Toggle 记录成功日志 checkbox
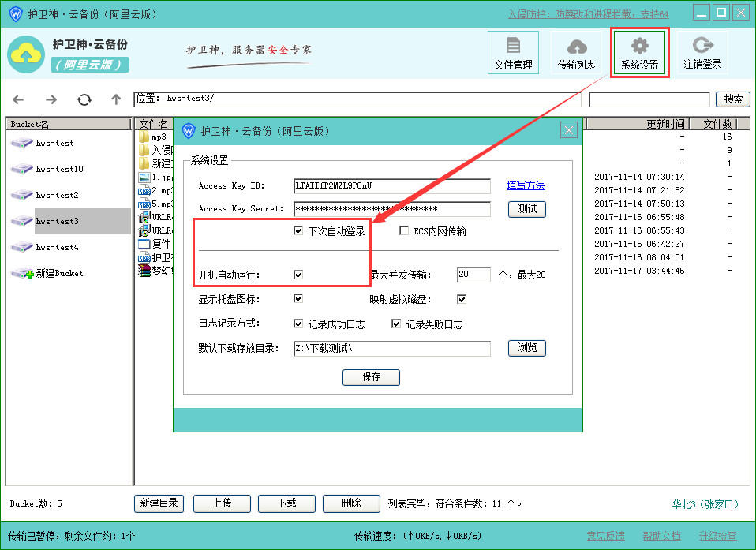 point(298,324)
